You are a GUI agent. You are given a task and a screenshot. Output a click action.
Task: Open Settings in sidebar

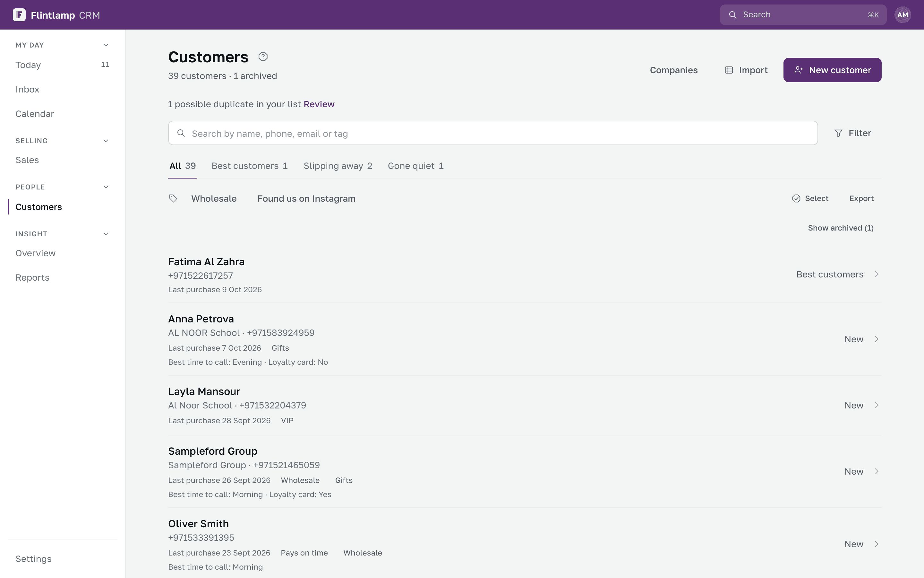click(63, 559)
